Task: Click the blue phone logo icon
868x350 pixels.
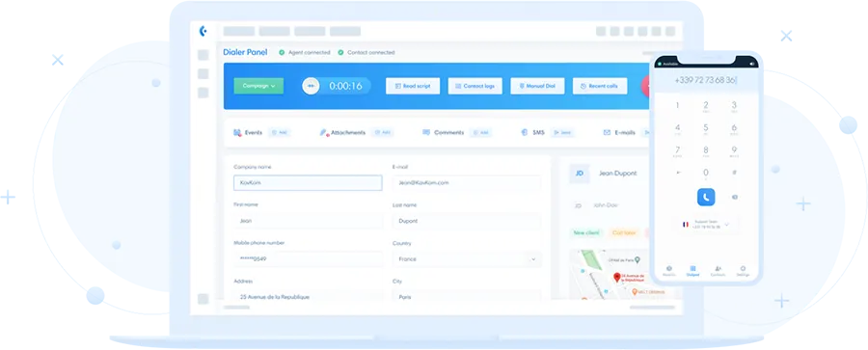Action: [203, 31]
